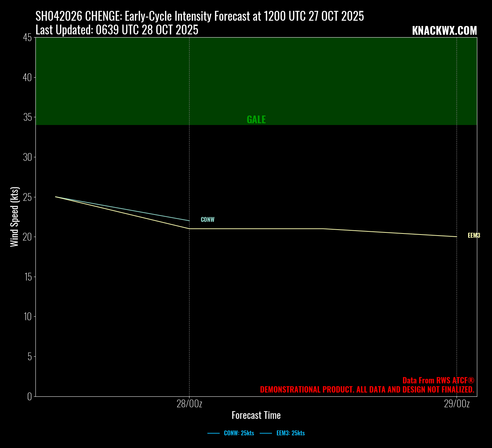Screen dimensions: 492x448
Task: Click the Data From RWS ATCF credit
Action: click(438, 381)
